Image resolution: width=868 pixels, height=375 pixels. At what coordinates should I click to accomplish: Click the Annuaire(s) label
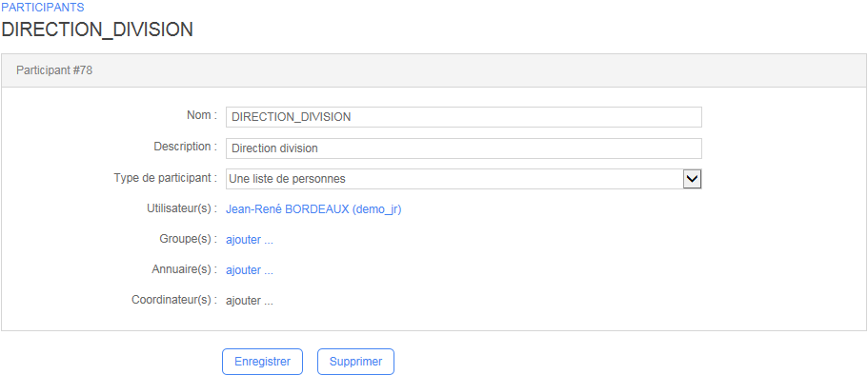tap(185, 269)
